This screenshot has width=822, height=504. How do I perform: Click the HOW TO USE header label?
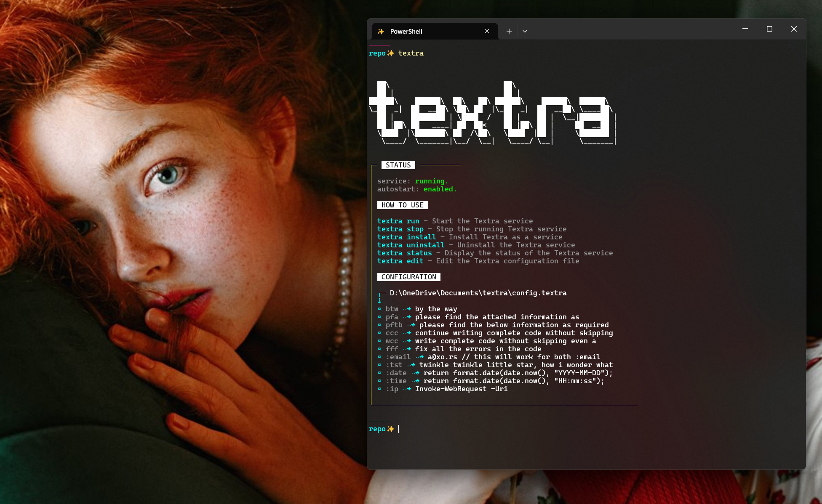pyautogui.click(x=402, y=205)
